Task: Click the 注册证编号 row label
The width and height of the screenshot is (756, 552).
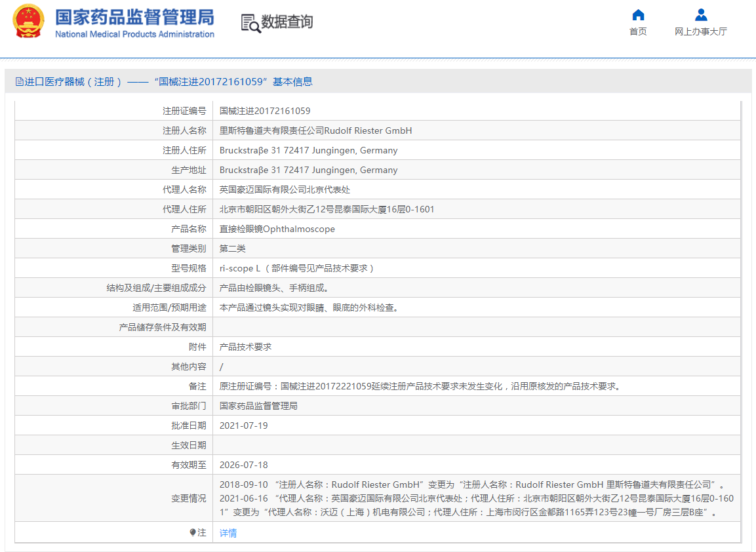Action: pos(184,111)
